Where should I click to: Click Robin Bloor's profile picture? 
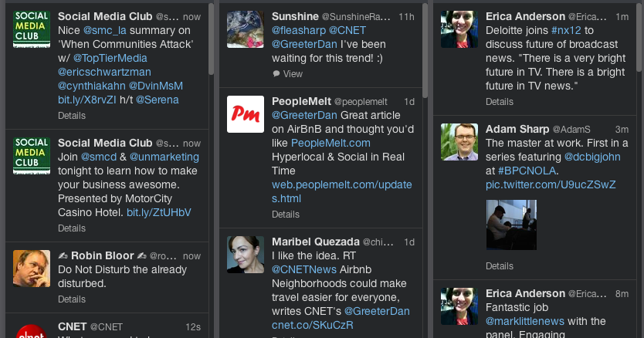[x=32, y=269]
